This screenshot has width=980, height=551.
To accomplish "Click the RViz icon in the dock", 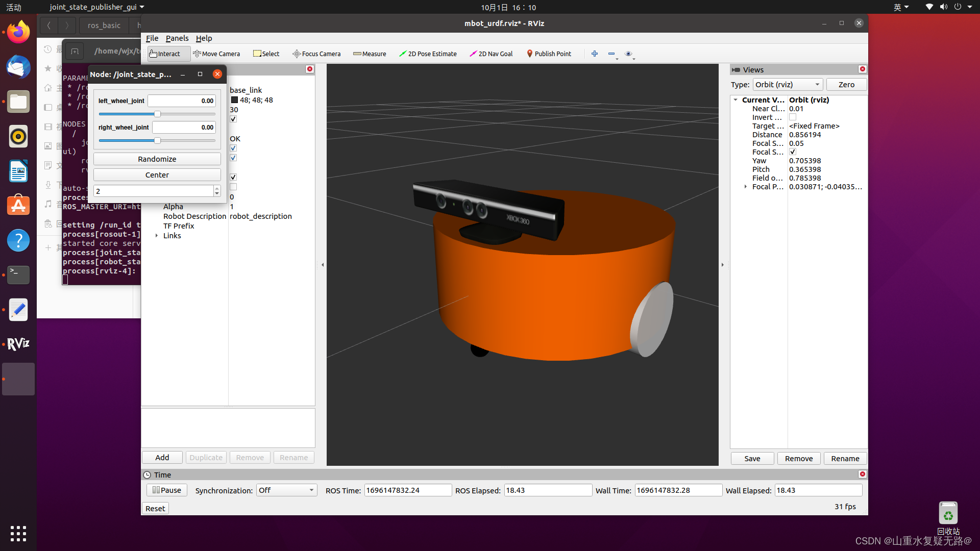I will 18,344.
